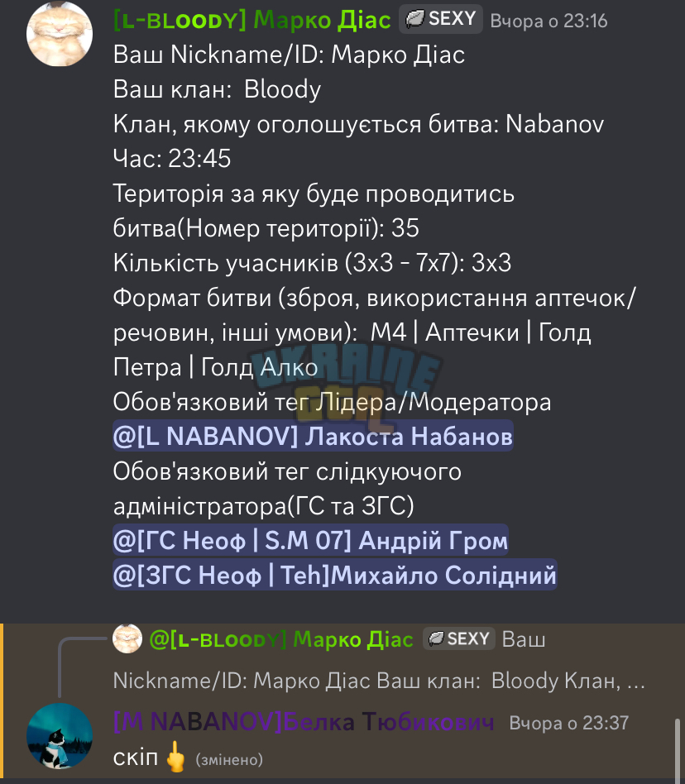The height and width of the screenshot is (784, 685).
Task: Open the @[ЗГС Неоф | Teh]Михайло Солідний mention
Action: 334,575
